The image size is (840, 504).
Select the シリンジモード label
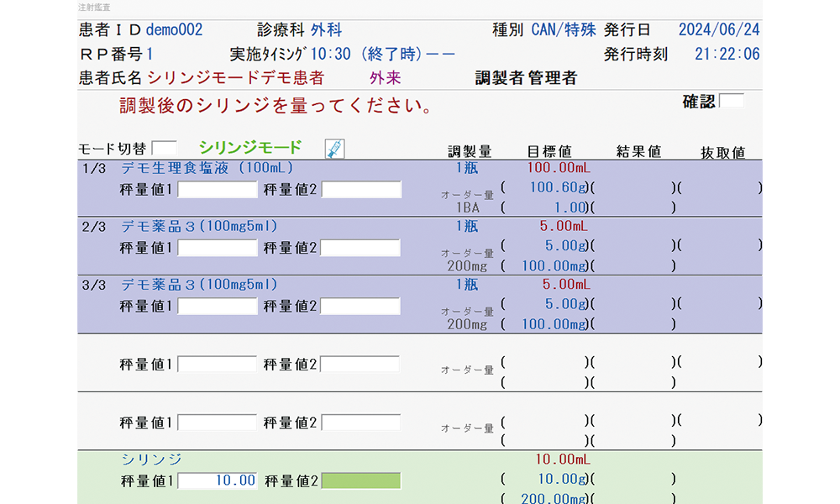point(250,147)
